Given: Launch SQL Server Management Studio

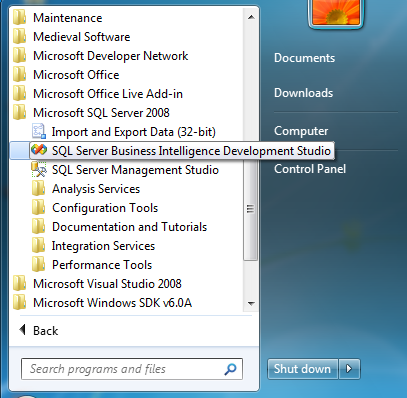Looking at the screenshot, I should [135, 170].
